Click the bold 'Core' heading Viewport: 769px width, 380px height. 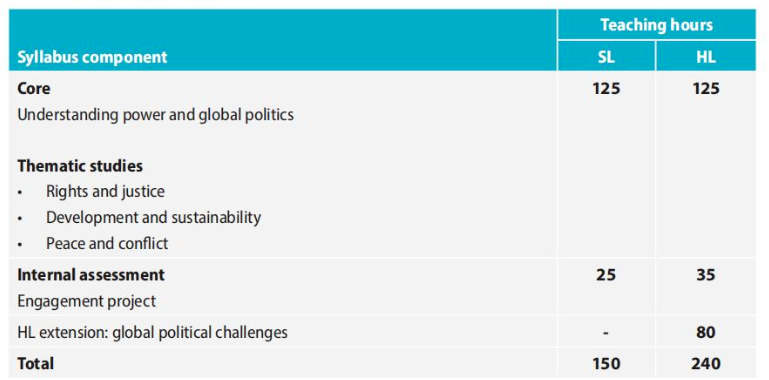[x=34, y=88]
